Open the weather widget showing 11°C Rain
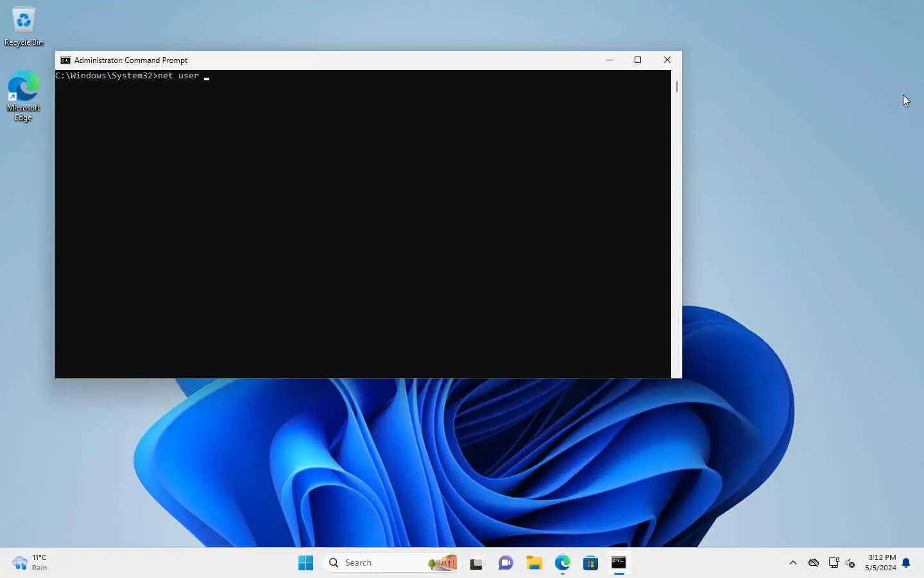Image resolution: width=924 pixels, height=578 pixels. tap(30, 563)
